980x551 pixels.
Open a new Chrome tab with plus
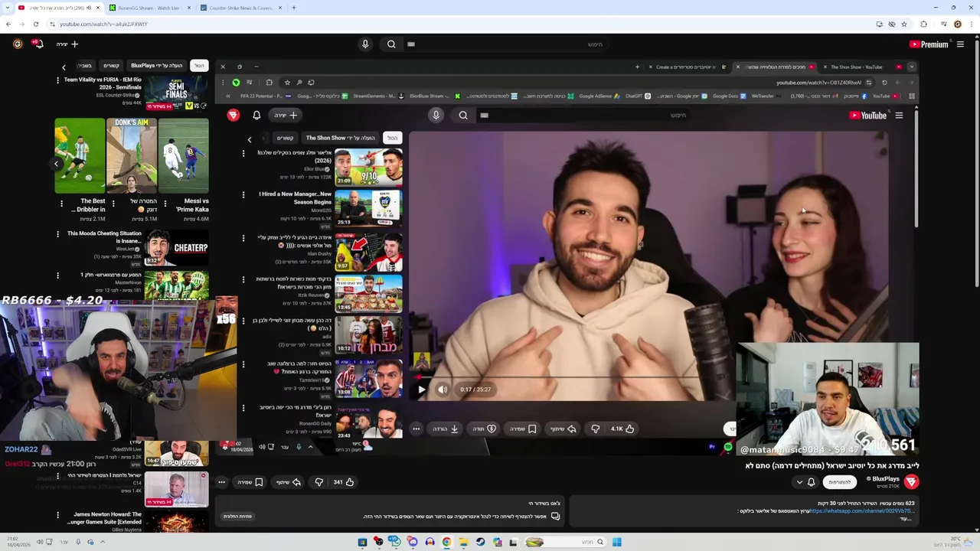pos(293,8)
